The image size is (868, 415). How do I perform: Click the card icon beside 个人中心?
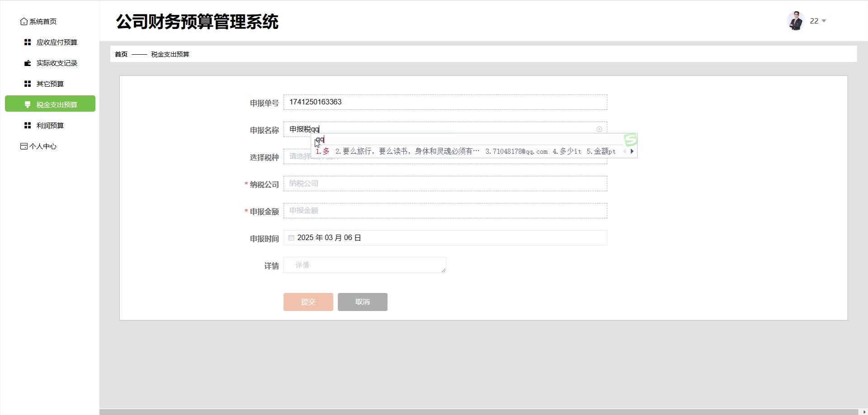24,146
